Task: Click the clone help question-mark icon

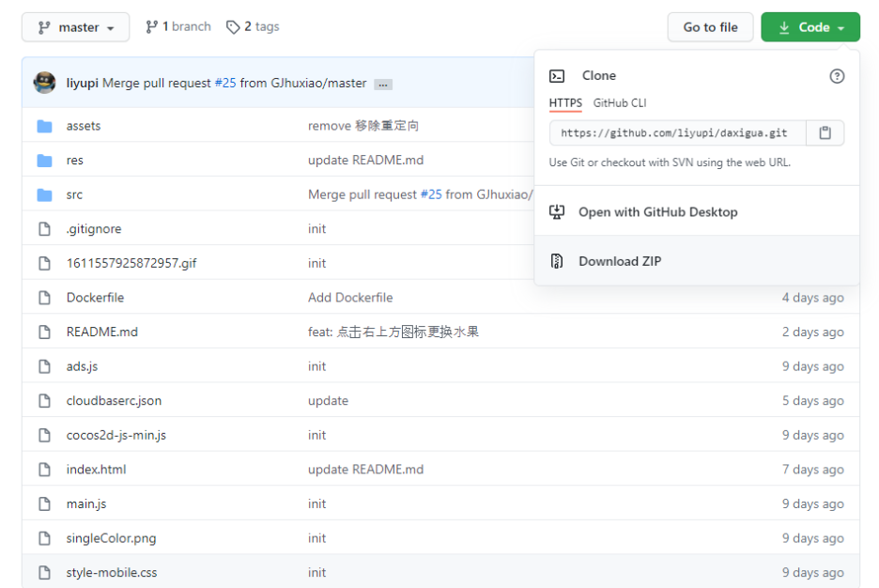Action: click(837, 76)
